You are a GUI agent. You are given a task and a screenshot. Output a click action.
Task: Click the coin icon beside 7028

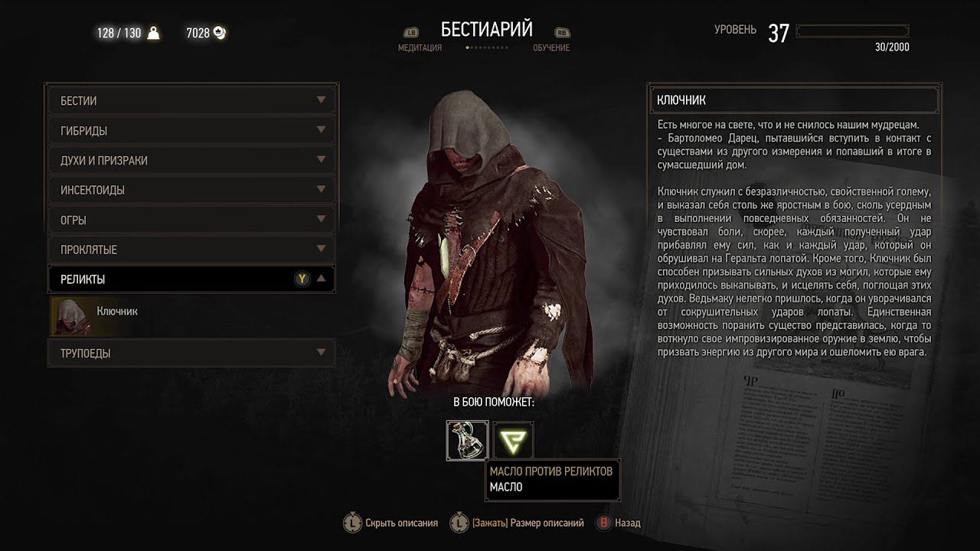click(220, 33)
